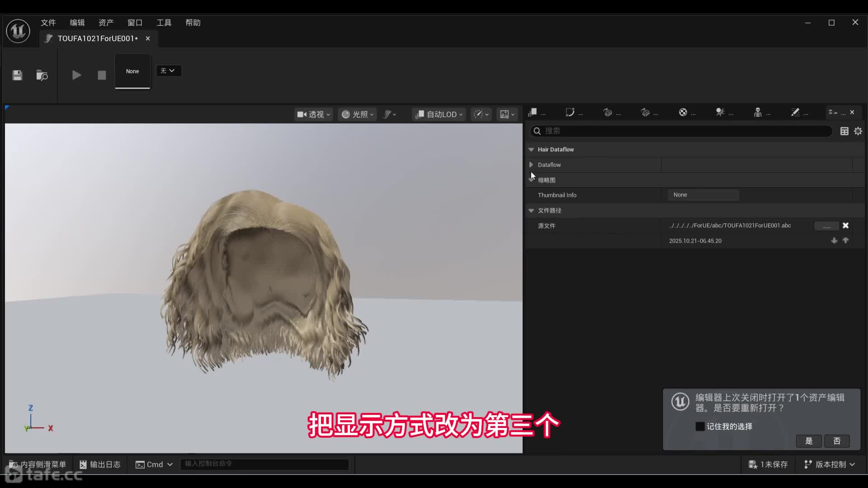Click the 是 button in the dialog
Viewport: 868px width, 488px height.
(x=809, y=441)
